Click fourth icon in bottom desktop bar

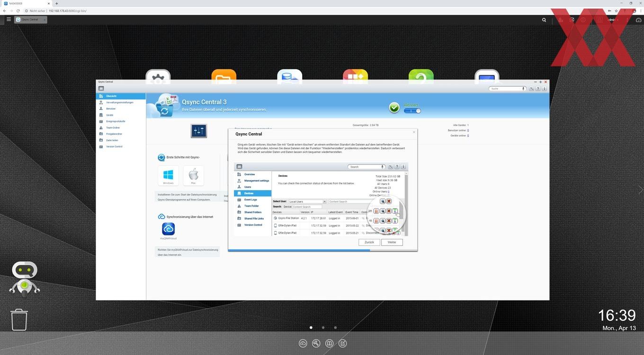[343, 343]
